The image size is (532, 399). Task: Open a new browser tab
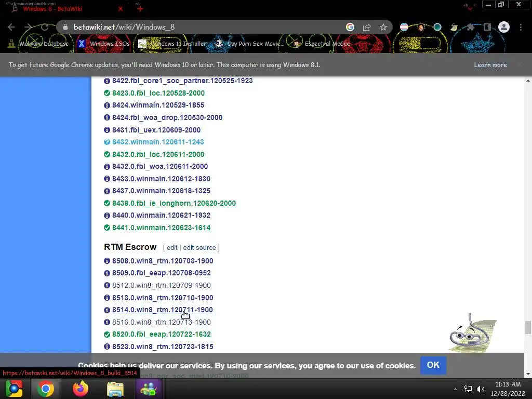coord(140,9)
